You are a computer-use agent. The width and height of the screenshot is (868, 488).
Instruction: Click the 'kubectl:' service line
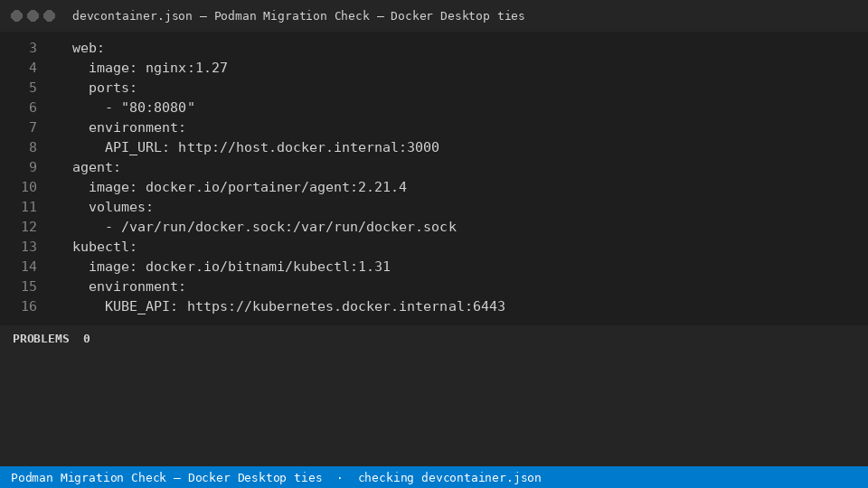pos(104,248)
